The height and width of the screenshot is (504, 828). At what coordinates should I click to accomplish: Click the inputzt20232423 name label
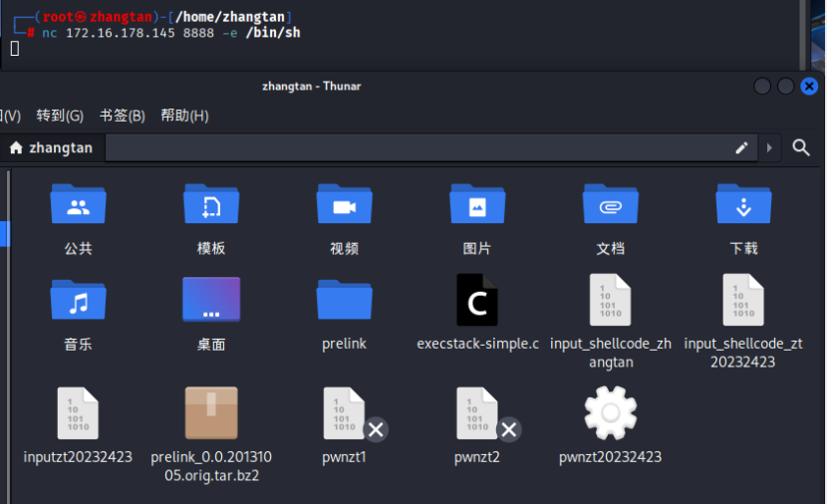[78, 457]
